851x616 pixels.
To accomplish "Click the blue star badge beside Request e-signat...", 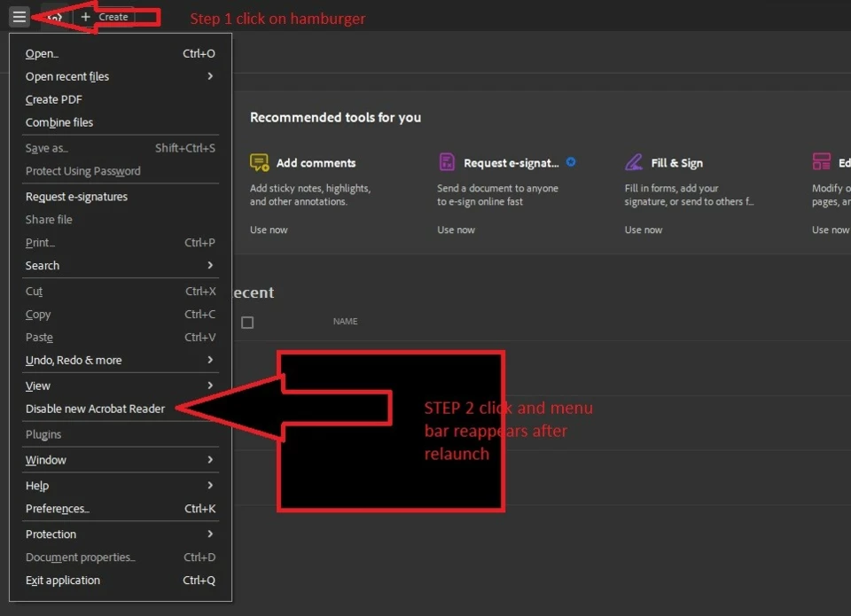I will [571, 161].
